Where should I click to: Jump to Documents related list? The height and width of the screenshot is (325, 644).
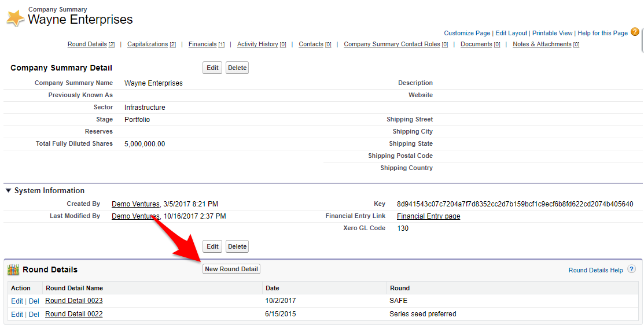[480, 45]
